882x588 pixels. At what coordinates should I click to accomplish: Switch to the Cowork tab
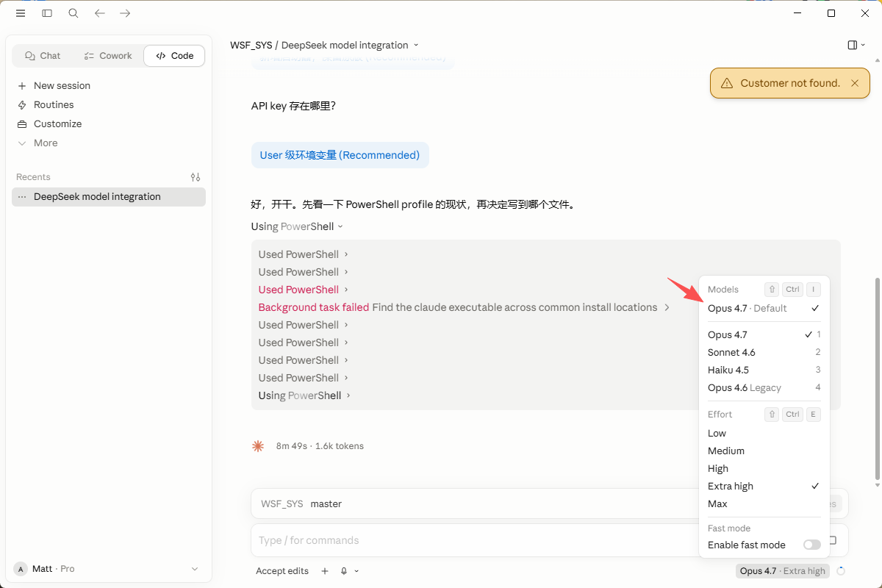[x=108, y=56]
